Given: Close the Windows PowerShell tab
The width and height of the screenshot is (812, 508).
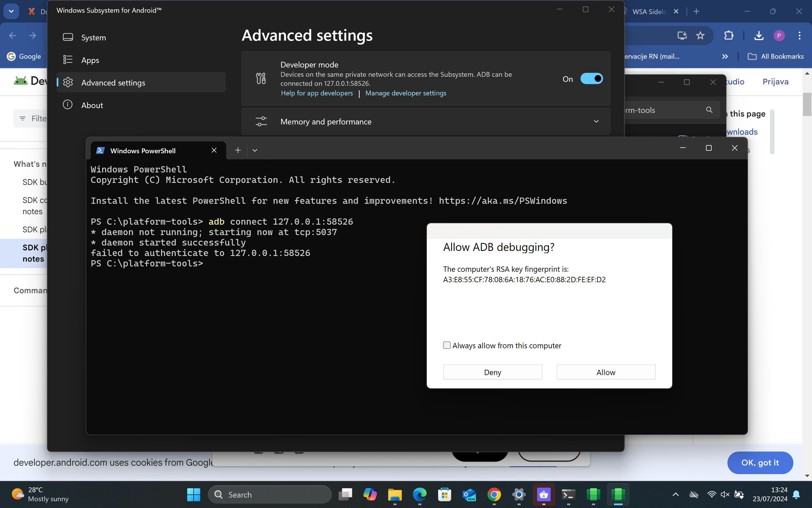Looking at the screenshot, I should pyautogui.click(x=214, y=150).
